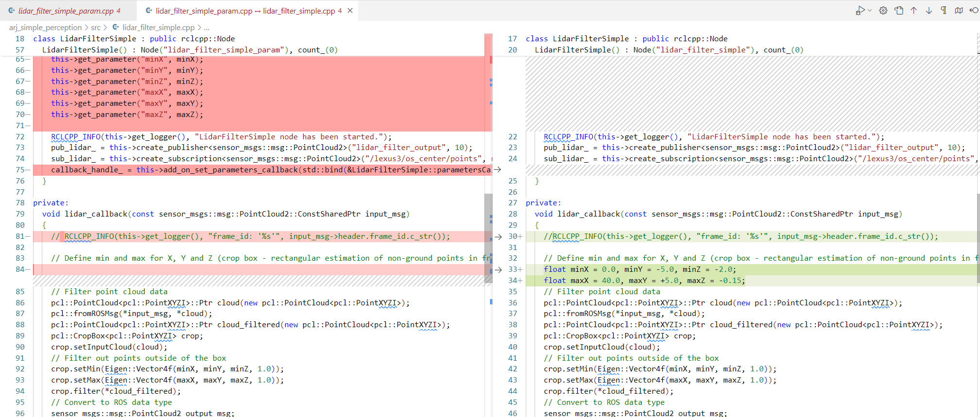Click line number 33 in right pane
Screen dimensions: 980x417
pos(513,269)
